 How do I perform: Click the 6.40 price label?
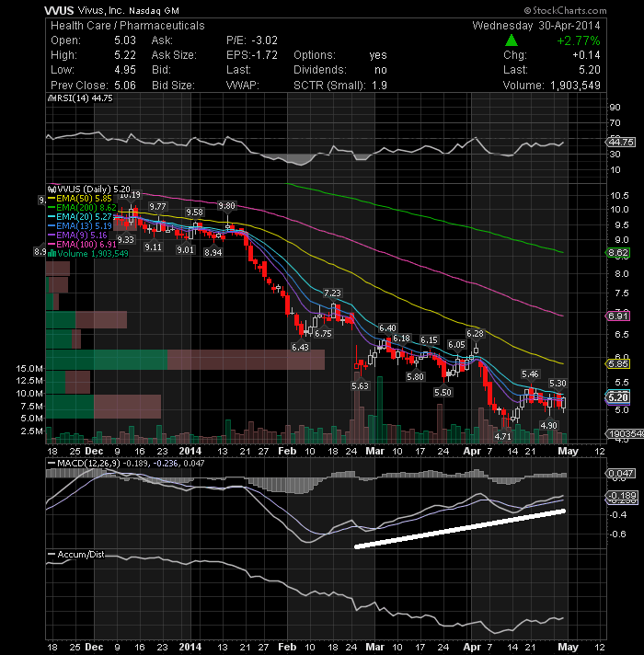(x=387, y=327)
